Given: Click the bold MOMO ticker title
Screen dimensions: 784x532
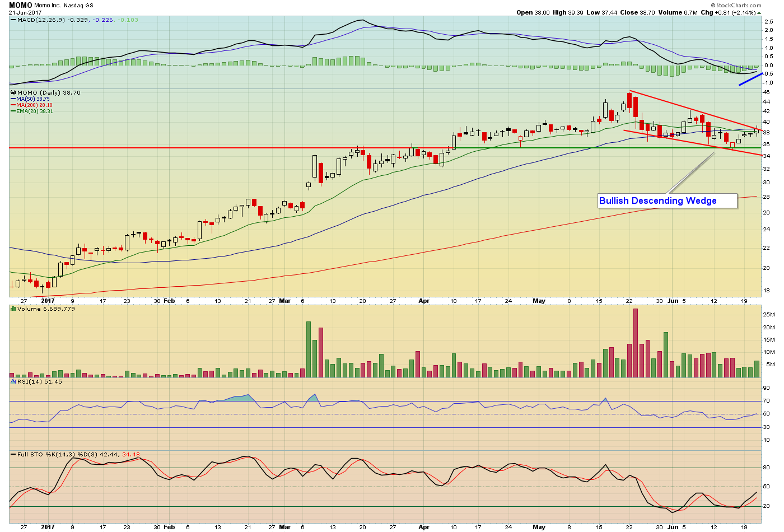Looking at the screenshot, I should click(x=21, y=5).
